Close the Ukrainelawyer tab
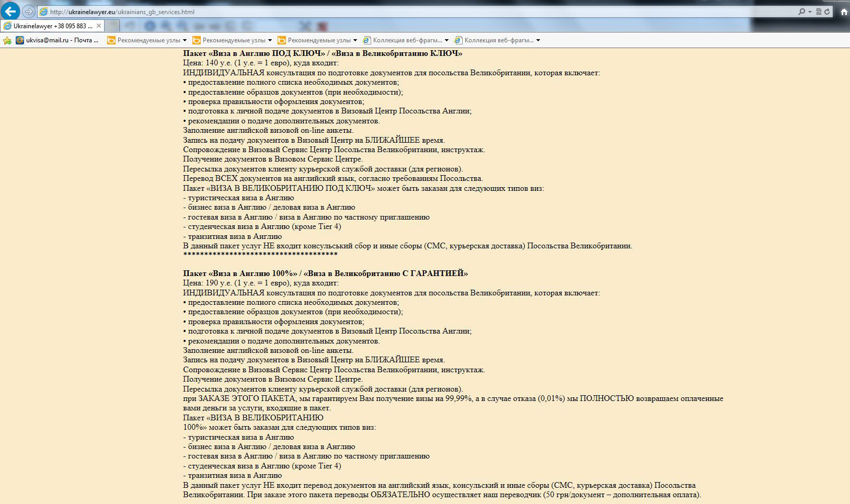The image size is (850, 504). [99, 26]
